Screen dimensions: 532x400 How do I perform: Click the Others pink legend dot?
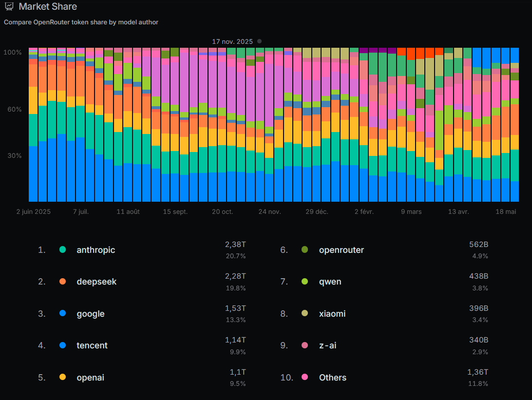[304, 377]
